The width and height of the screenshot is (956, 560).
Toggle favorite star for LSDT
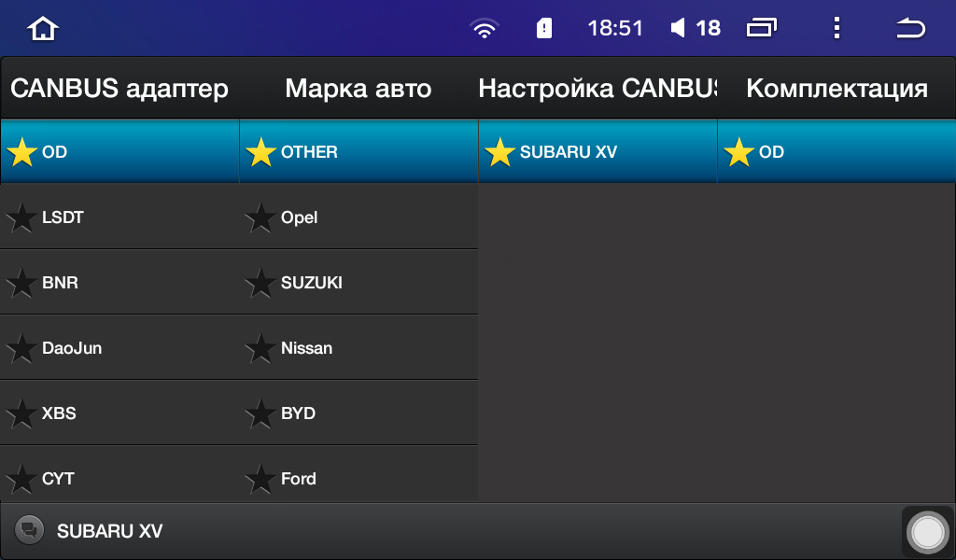(22, 217)
